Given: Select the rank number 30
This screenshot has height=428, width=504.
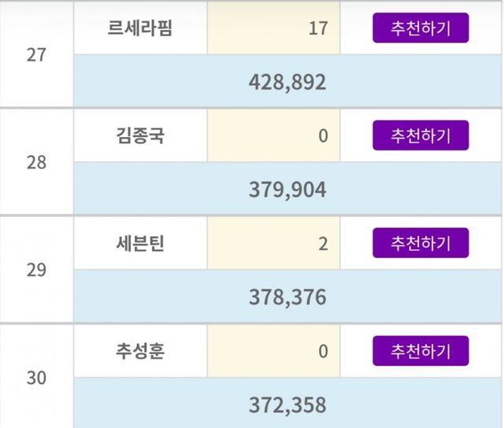Looking at the screenshot, I should (x=36, y=378).
